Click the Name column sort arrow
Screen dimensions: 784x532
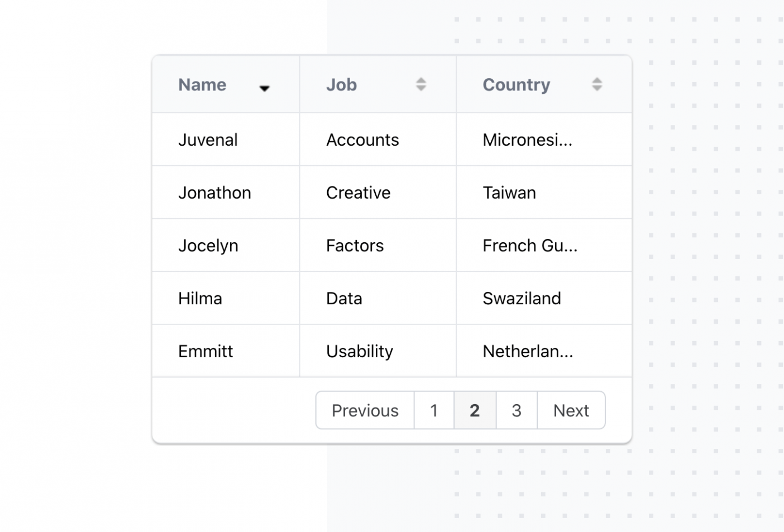pos(265,88)
